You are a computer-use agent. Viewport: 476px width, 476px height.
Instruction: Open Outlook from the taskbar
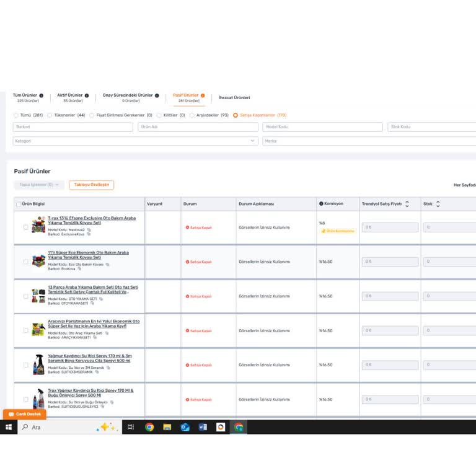[185, 427]
